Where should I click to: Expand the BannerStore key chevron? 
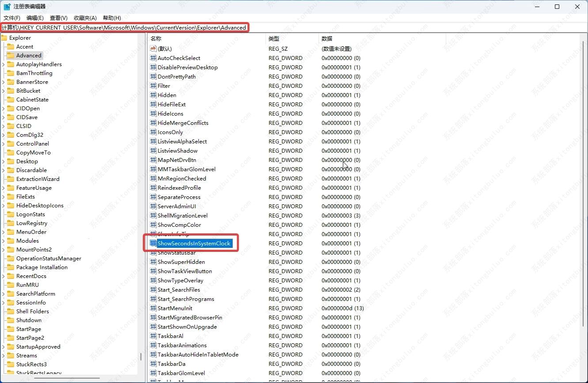pyautogui.click(x=4, y=82)
